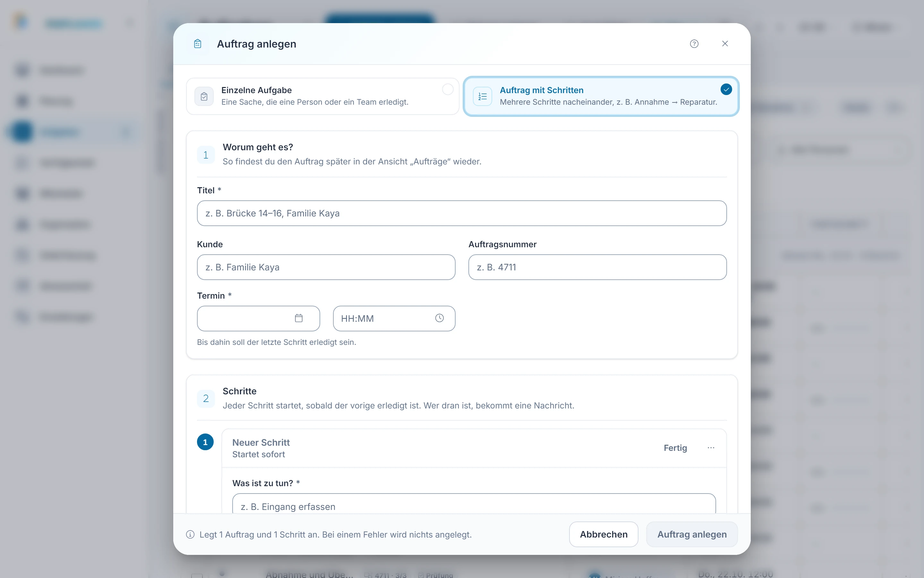Focus the Titel input field

[x=462, y=213]
